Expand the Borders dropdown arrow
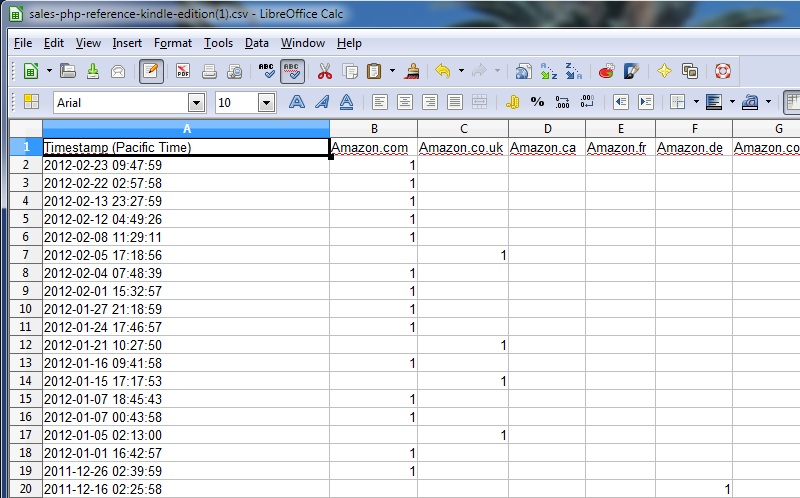800x498 pixels. [696, 102]
